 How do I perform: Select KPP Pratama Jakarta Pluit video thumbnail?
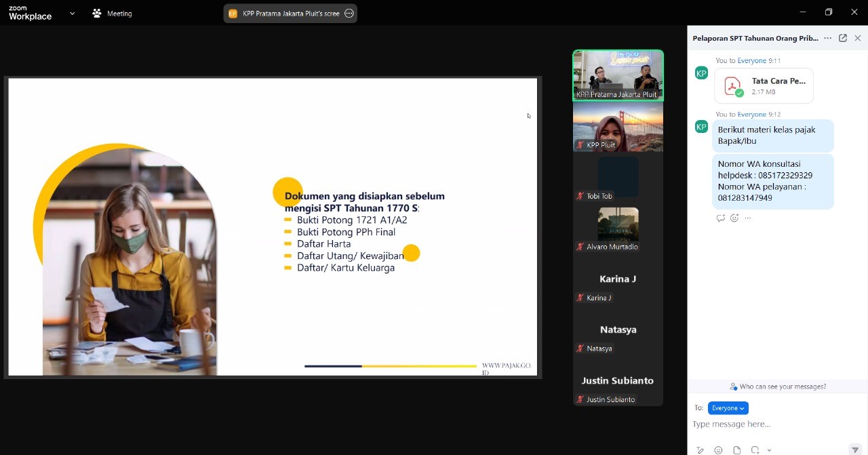click(618, 75)
